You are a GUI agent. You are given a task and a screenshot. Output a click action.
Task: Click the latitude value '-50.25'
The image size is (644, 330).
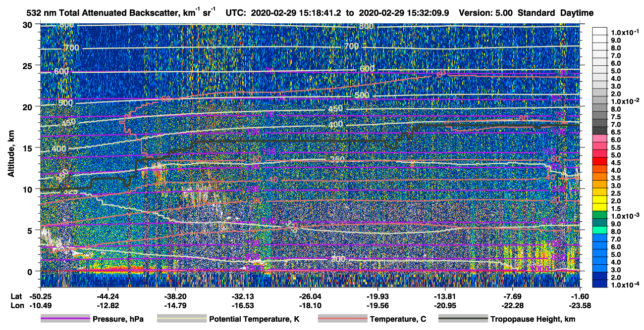click(x=41, y=296)
